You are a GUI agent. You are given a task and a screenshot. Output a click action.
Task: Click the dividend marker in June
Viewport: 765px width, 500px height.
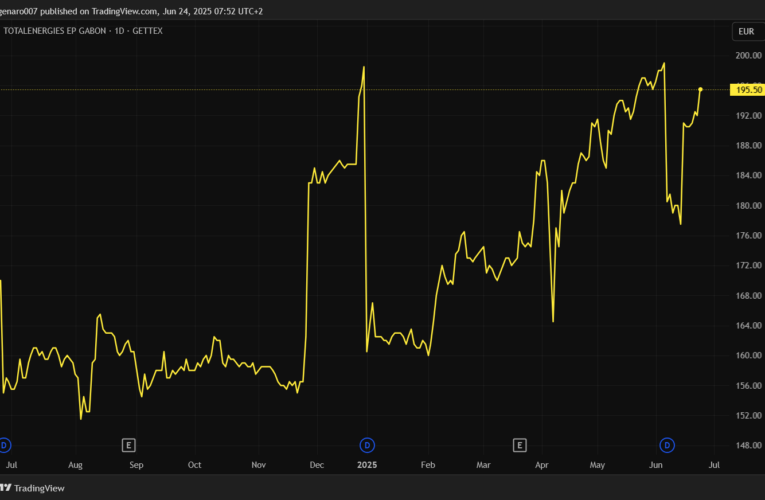[x=667, y=445]
